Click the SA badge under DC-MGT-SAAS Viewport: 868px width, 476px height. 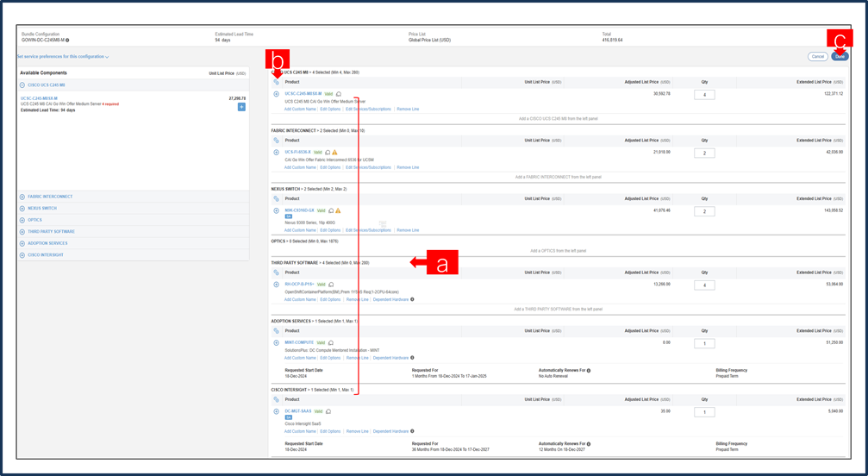pyautogui.click(x=289, y=417)
